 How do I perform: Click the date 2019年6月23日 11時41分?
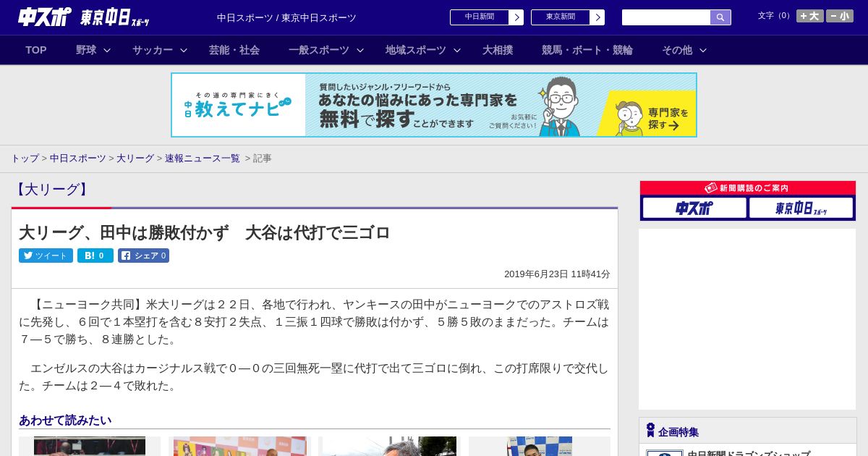557,274
